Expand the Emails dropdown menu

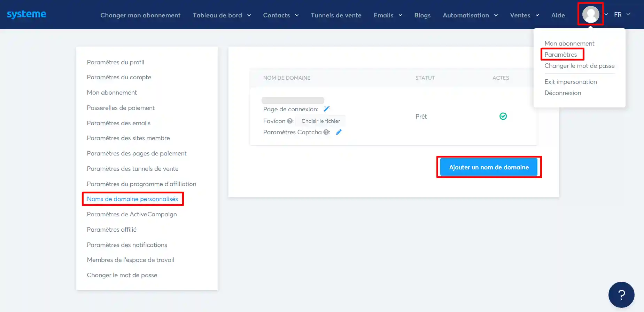point(388,15)
